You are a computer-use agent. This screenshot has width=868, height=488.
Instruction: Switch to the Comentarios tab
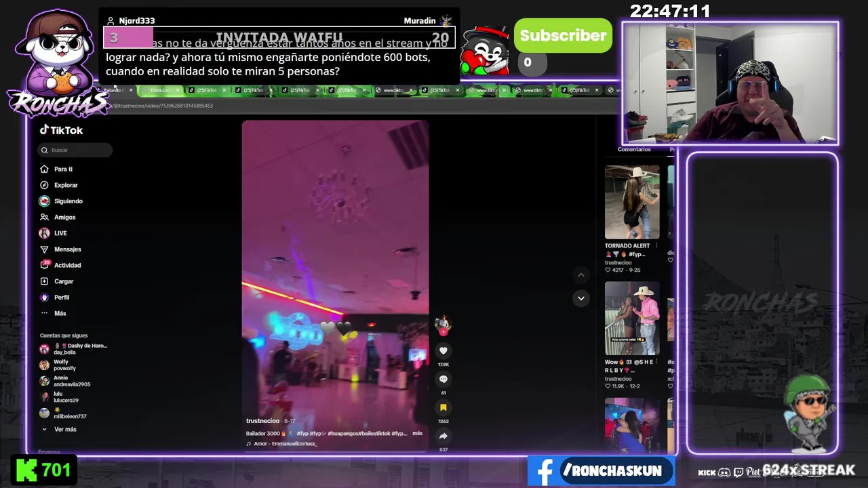point(634,149)
